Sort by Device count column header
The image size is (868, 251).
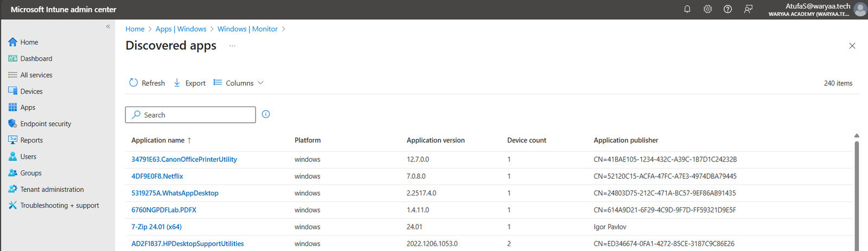coord(527,140)
